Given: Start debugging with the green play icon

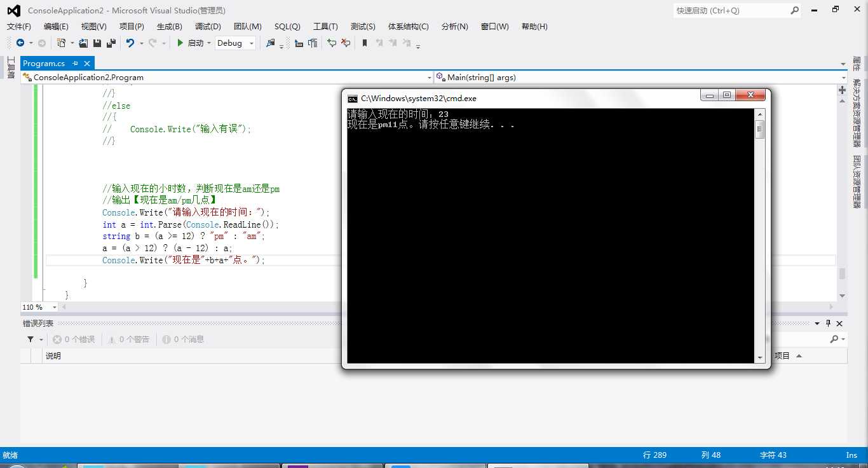Looking at the screenshot, I should click(x=180, y=43).
